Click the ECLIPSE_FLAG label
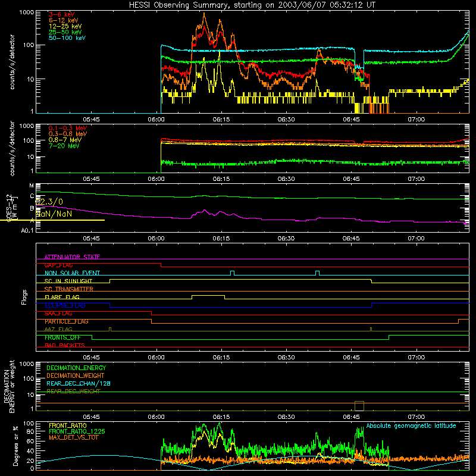The width and height of the screenshot is (476, 476). tap(65, 305)
